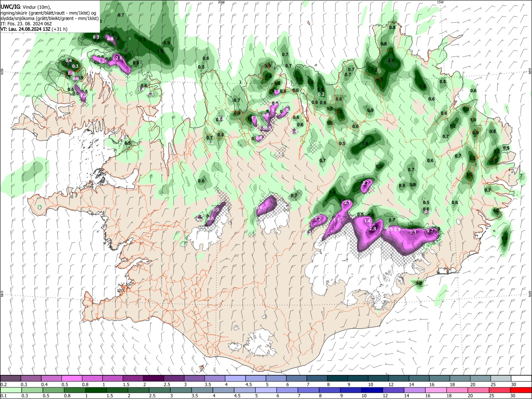
Task: Click the 'rigning/skúrir' legend description line
Action: click(48, 12)
